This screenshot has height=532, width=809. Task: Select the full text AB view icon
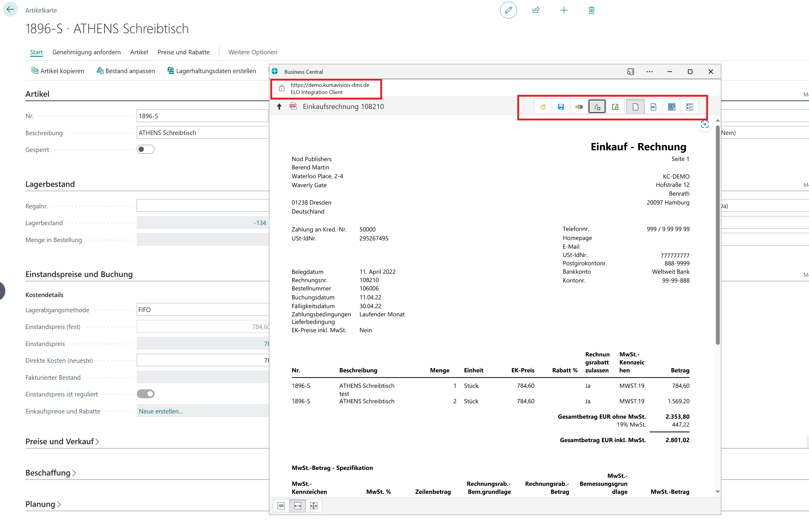(x=653, y=107)
